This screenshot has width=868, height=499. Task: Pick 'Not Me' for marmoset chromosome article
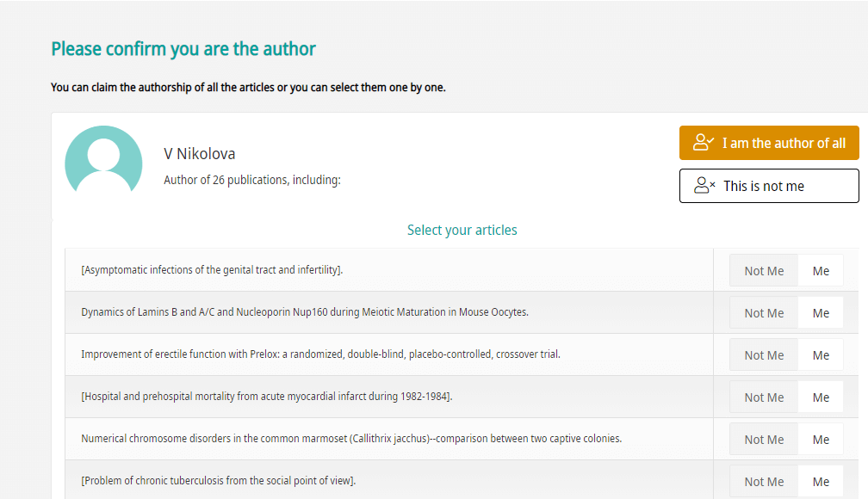click(x=764, y=439)
